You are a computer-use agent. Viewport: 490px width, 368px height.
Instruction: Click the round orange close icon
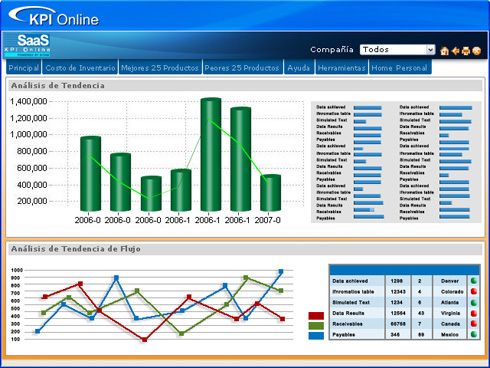[x=477, y=51]
